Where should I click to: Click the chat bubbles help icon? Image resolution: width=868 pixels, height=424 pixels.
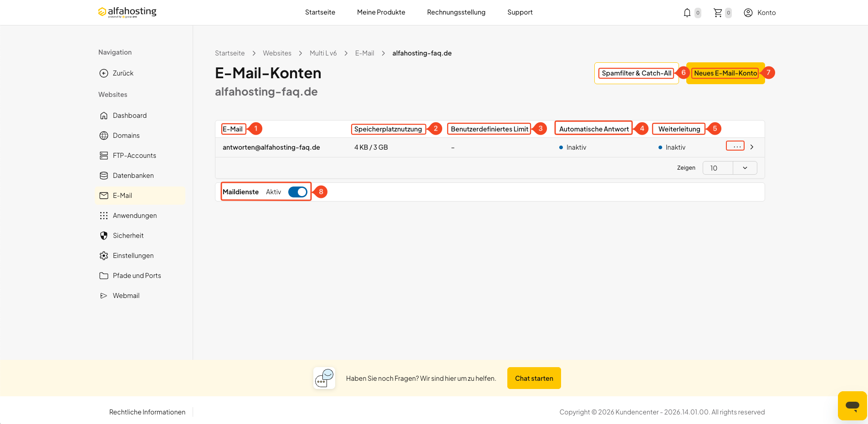click(x=324, y=378)
